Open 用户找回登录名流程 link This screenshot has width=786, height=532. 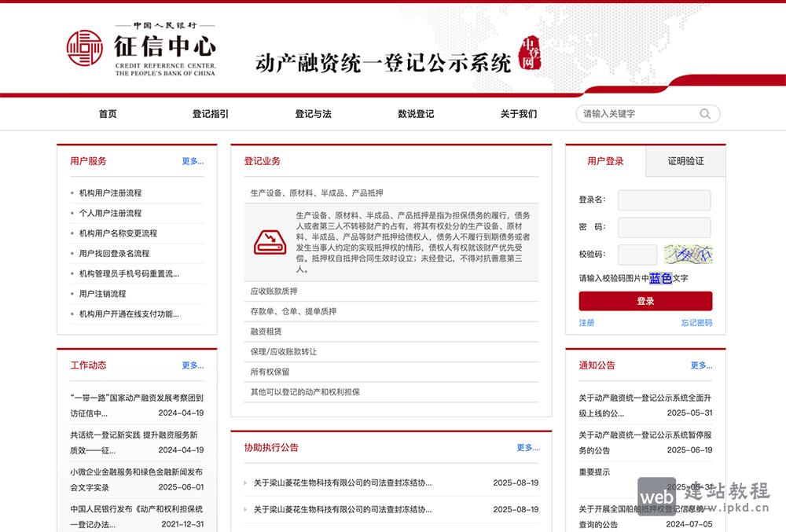click(114, 254)
